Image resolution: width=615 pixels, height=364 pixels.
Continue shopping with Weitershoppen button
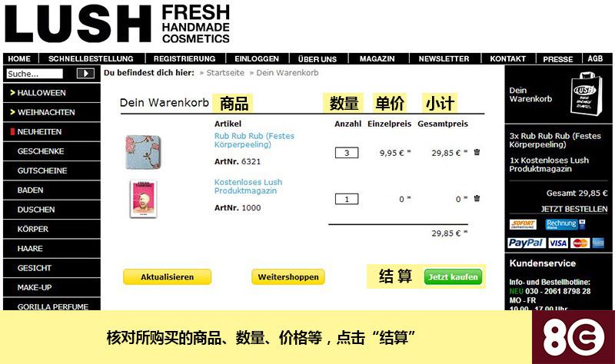(288, 276)
